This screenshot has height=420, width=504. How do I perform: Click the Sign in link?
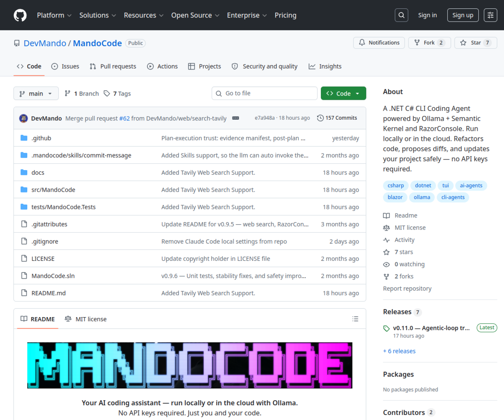(x=427, y=15)
